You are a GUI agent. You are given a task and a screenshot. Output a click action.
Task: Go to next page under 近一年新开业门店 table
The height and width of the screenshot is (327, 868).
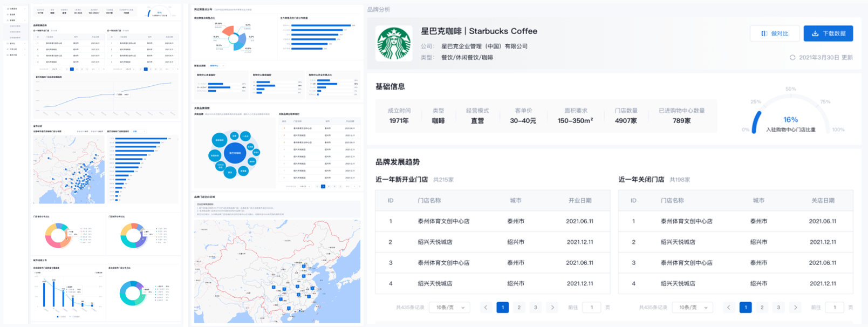point(552,308)
